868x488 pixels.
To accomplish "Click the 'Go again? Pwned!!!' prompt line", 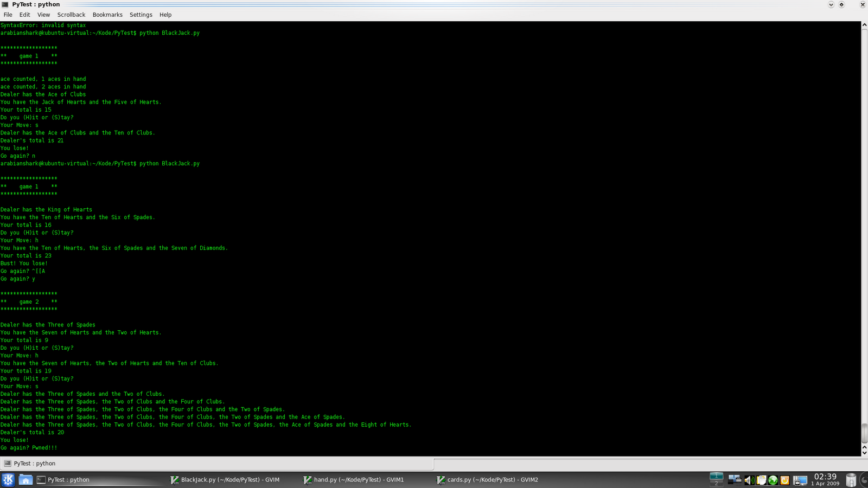I will (x=29, y=447).
